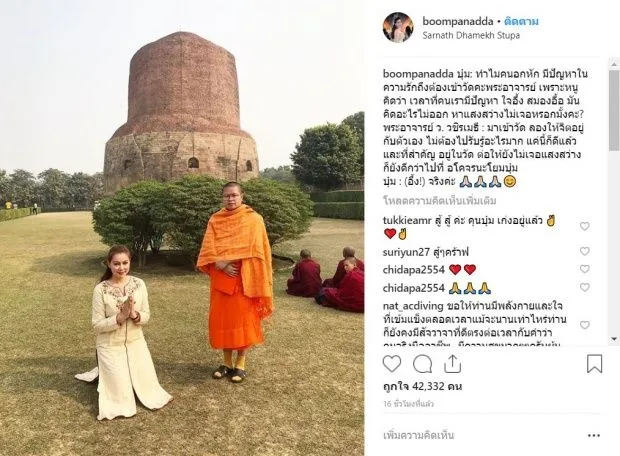The image size is (620, 456).
Task: Like the second chidapa2554 praying-hands comment heart
Action: tap(585, 287)
